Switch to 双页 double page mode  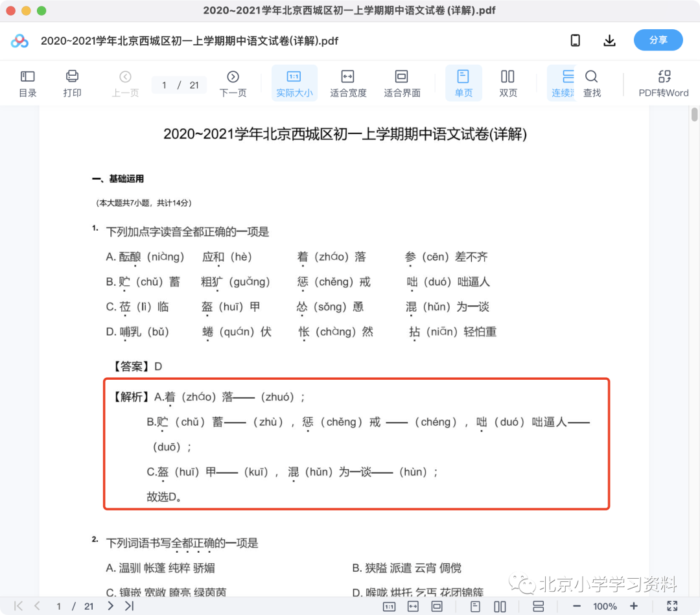[x=508, y=84]
